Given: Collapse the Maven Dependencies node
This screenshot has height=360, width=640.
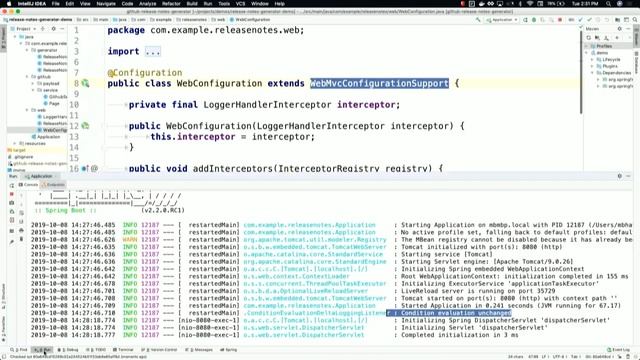Looking at the screenshot, I should pyautogui.click(x=592, y=73).
